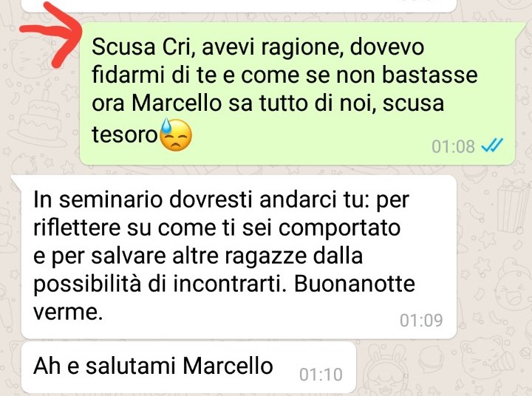Tap the blue double-check read receipt
The height and width of the screenshot is (396, 532).
(x=492, y=146)
